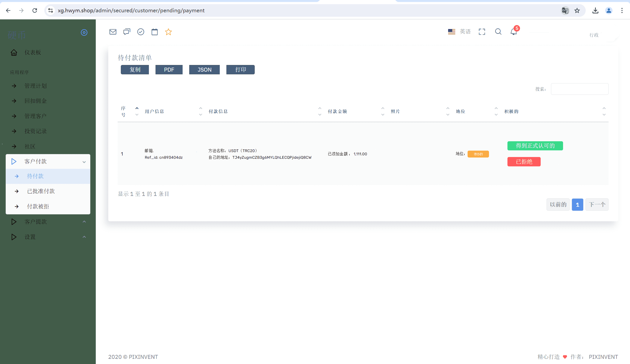The width and height of the screenshot is (630, 364).
Task: Open 投资记录 in the sidebar
Action: [x=35, y=131]
